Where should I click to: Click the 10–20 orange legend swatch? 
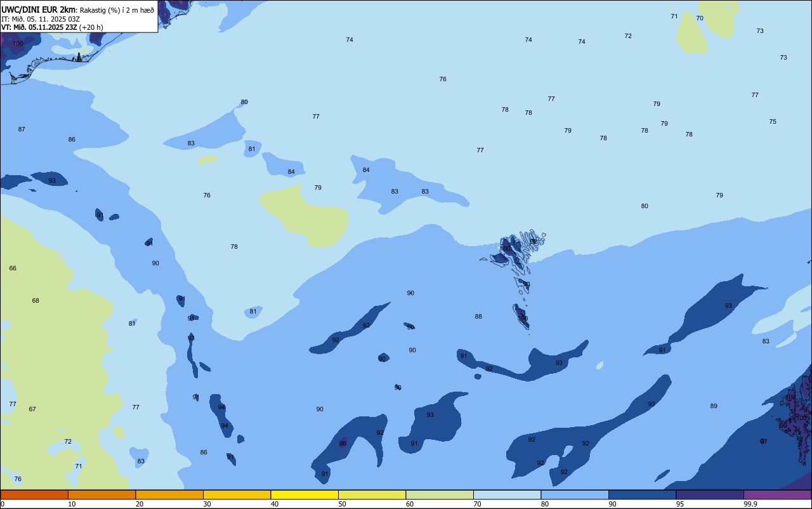[101, 494]
